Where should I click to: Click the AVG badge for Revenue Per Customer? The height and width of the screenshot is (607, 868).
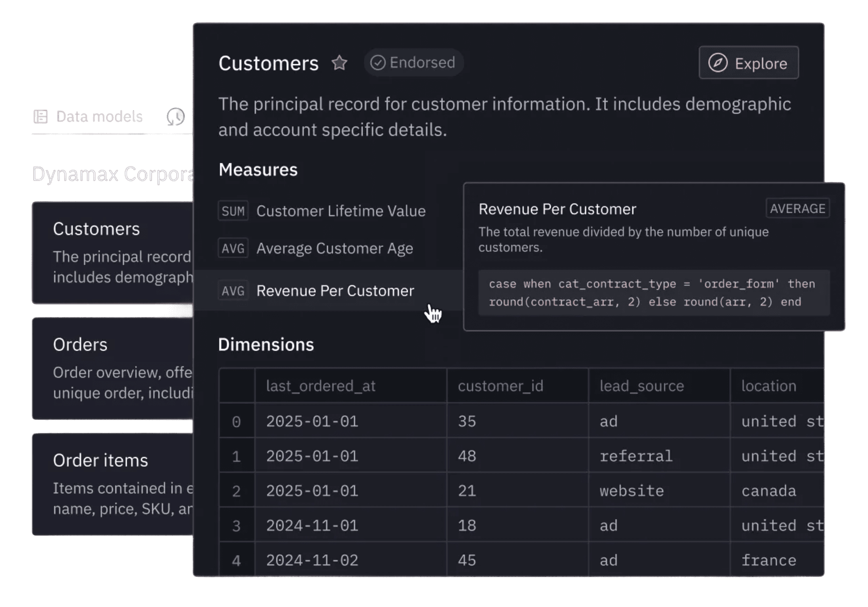233,291
